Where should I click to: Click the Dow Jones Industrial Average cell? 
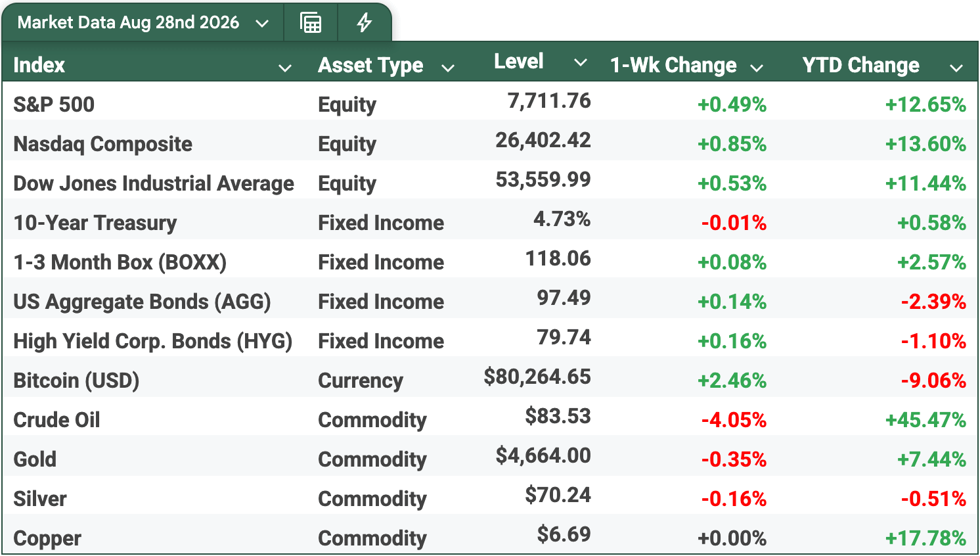[x=154, y=183]
